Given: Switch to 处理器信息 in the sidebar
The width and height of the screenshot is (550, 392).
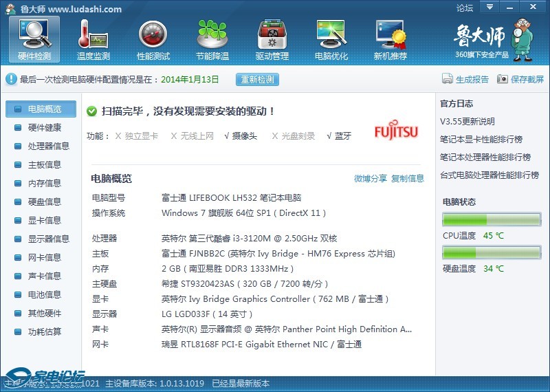Looking at the screenshot, I should pos(48,146).
